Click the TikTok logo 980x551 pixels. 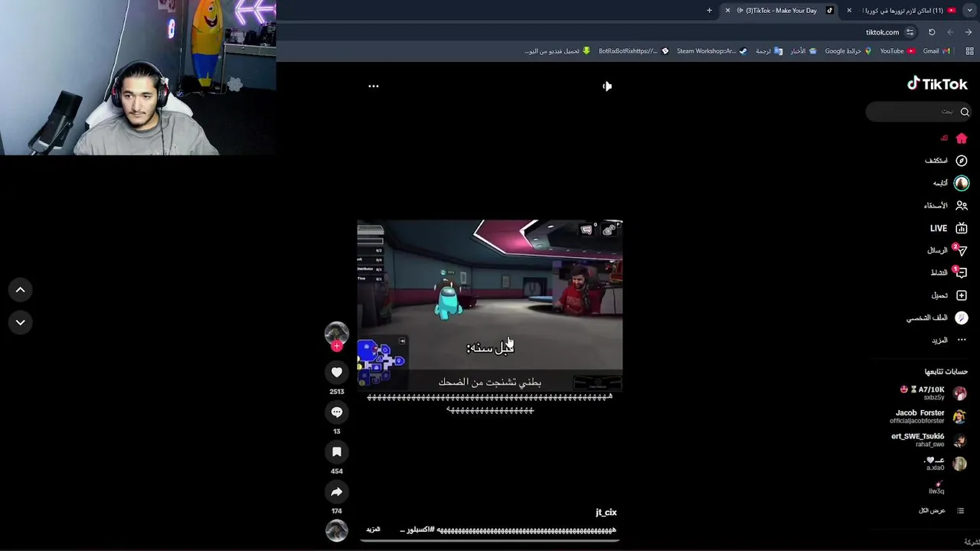(937, 84)
